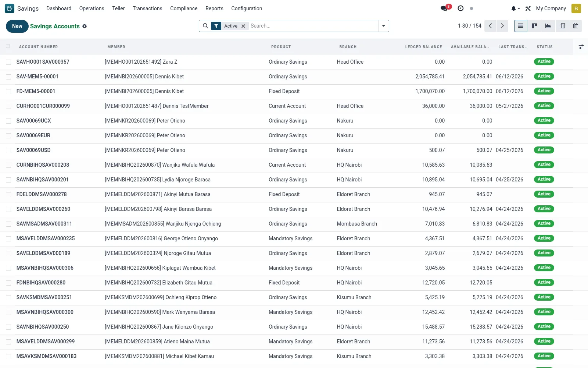Switch to graph view
The height and width of the screenshot is (368, 588).
click(548, 26)
